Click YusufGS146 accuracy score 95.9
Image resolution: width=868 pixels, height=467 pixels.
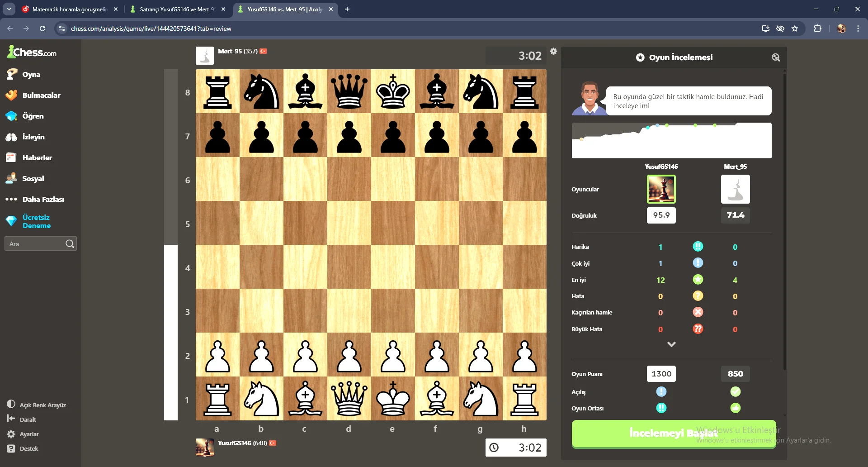[x=661, y=215]
